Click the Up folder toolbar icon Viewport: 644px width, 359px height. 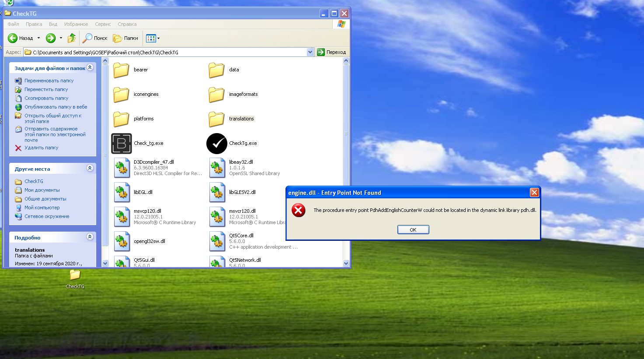72,38
